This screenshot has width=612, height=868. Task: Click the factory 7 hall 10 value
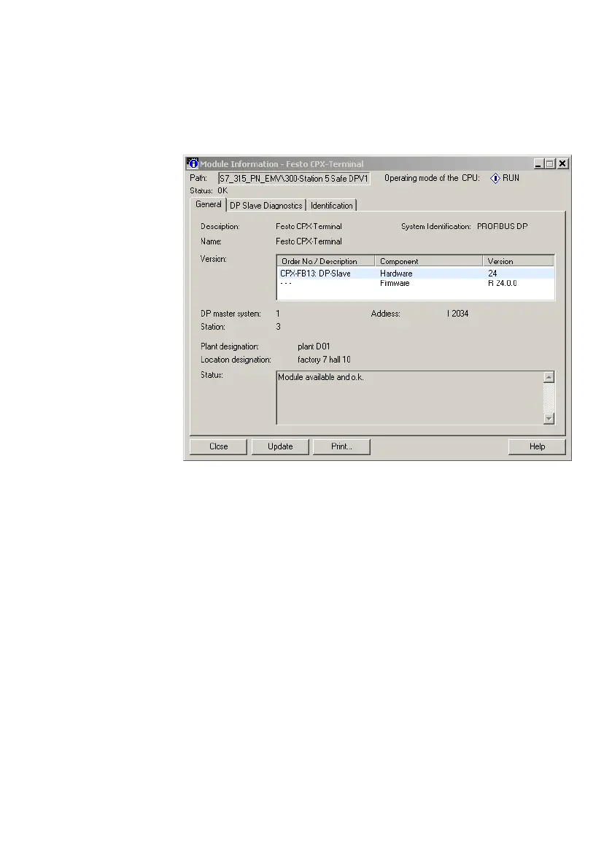coord(324,360)
